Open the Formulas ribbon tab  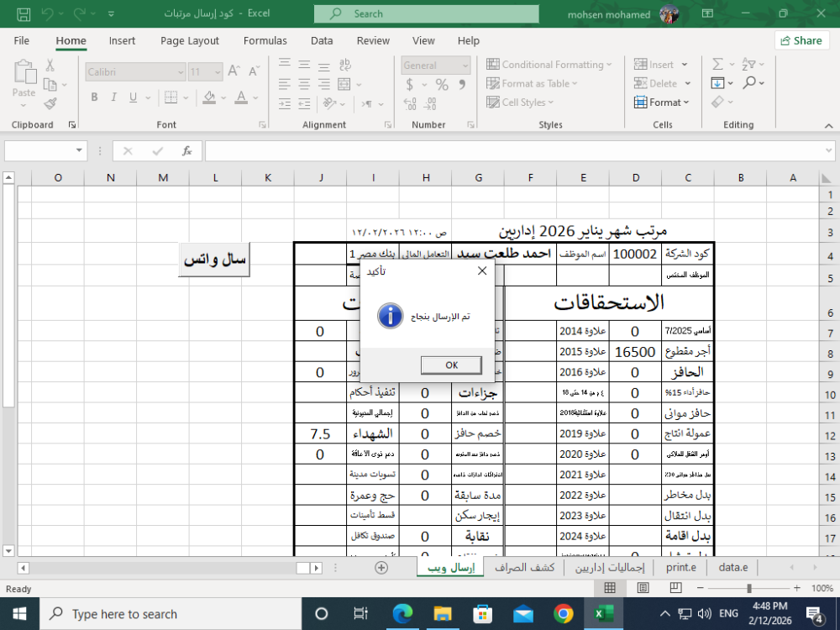click(265, 40)
